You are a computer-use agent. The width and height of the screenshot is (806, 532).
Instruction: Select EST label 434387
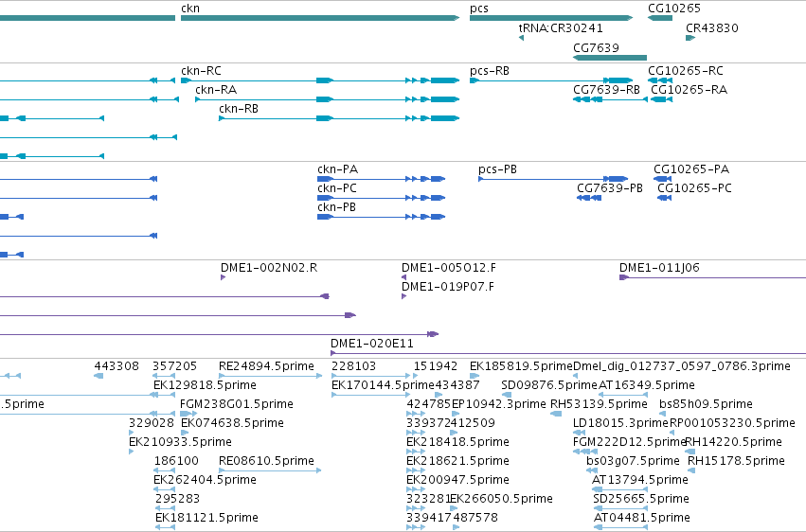457,385
